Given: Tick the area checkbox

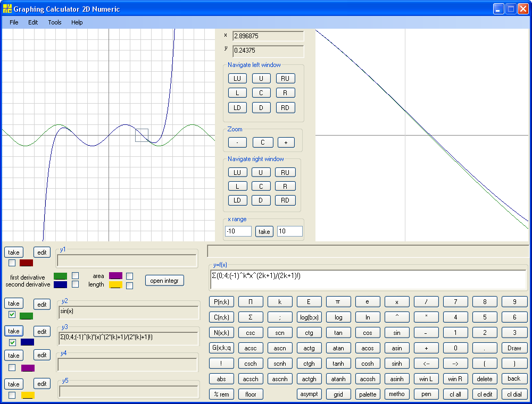Looking at the screenshot, I should coord(129,276).
